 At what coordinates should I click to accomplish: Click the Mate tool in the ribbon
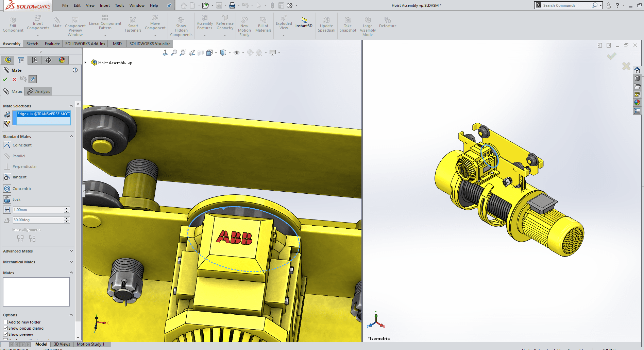[x=57, y=23]
